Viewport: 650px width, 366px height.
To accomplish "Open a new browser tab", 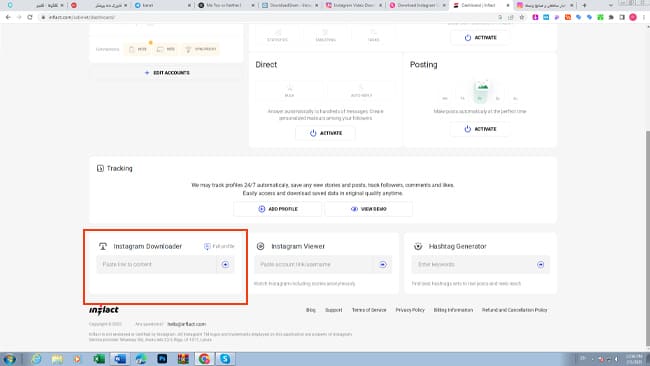I will pyautogui.click(x=585, y=5).
